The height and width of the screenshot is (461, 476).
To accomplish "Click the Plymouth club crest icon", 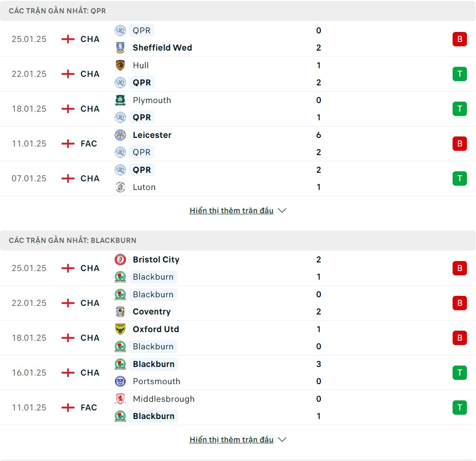I will click(x=120, y=100).
